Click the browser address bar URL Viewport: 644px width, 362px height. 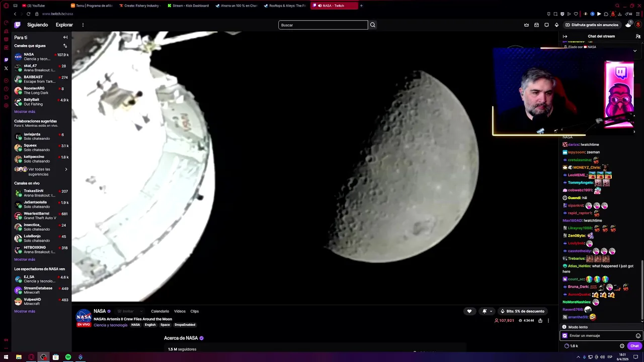coord(57,14)
